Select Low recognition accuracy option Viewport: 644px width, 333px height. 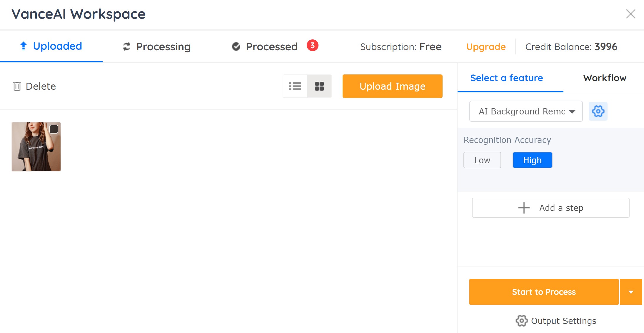pos(482,160)
